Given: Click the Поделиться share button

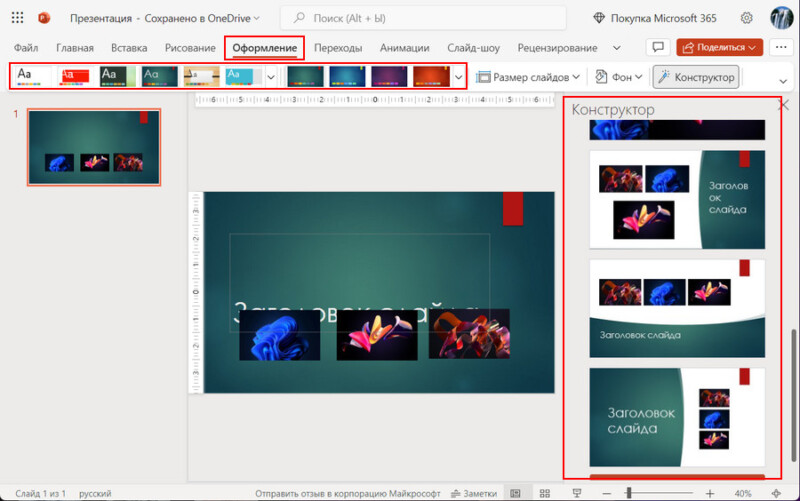Looking at the screenshot, I should tap(719, 47).
